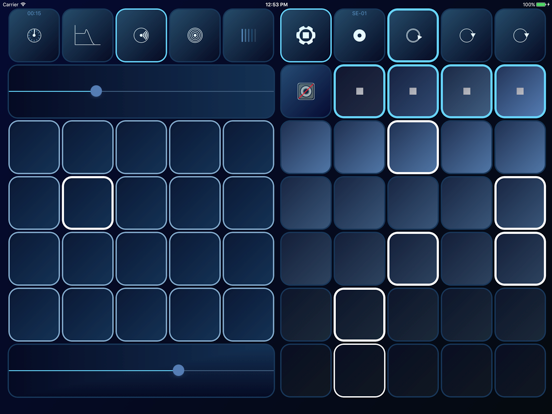The image size is (552, 414).
Task: Tap the crossed-out speaker mute icon
Action: [x=306, y=91]
